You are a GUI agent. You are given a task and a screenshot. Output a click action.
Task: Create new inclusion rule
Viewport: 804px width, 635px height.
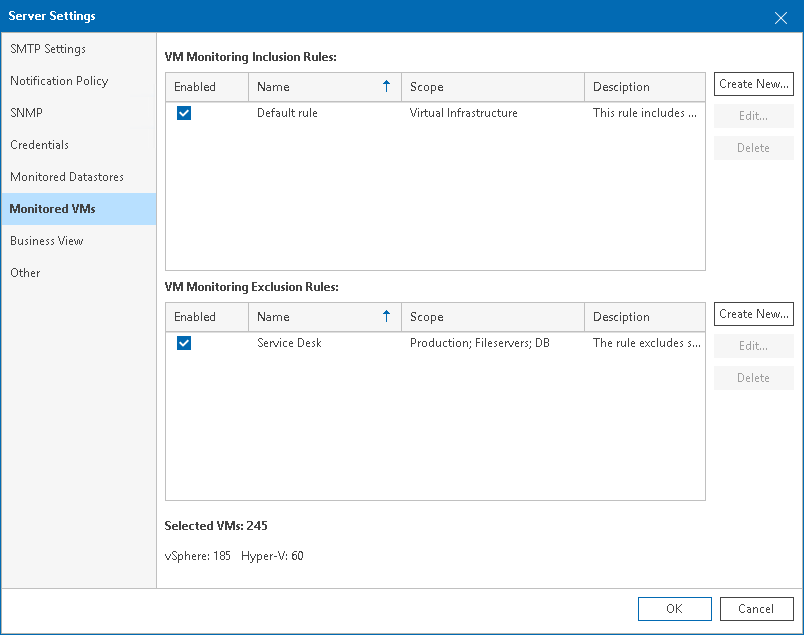pos(753,84)
